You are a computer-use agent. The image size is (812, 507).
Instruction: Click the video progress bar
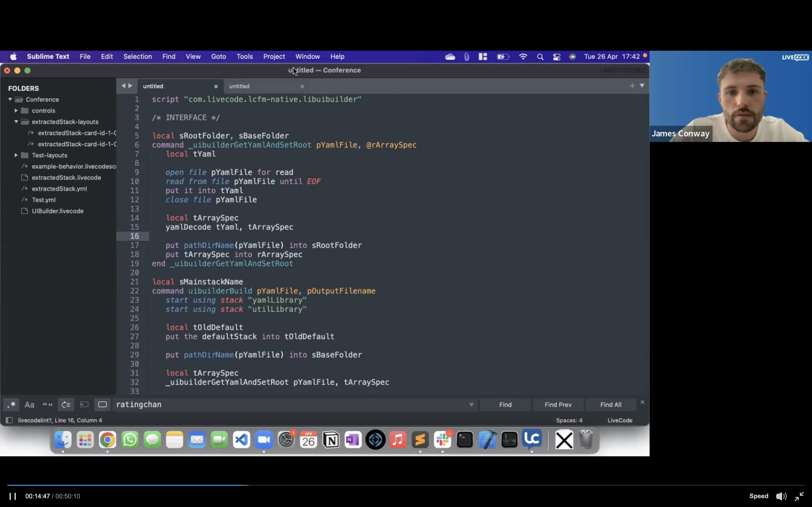403,485
